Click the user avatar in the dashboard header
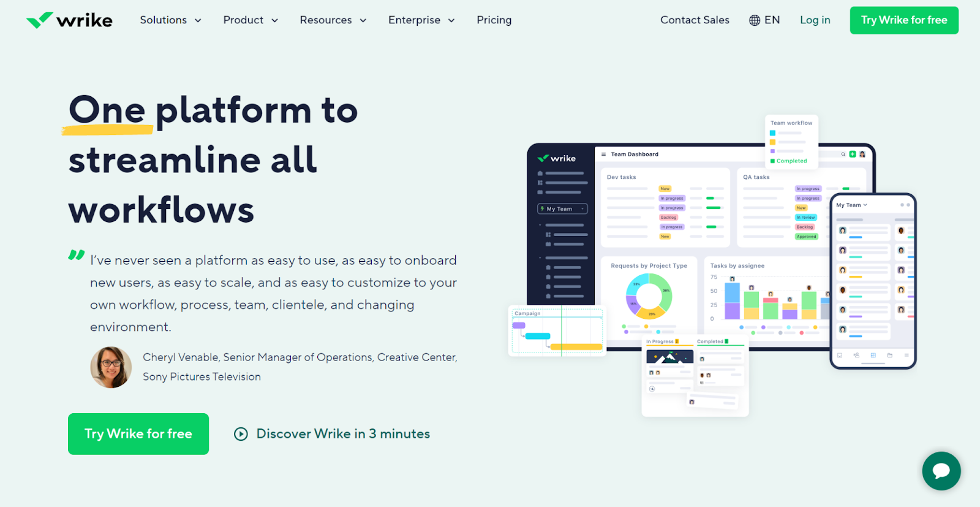 coord(862,154)
